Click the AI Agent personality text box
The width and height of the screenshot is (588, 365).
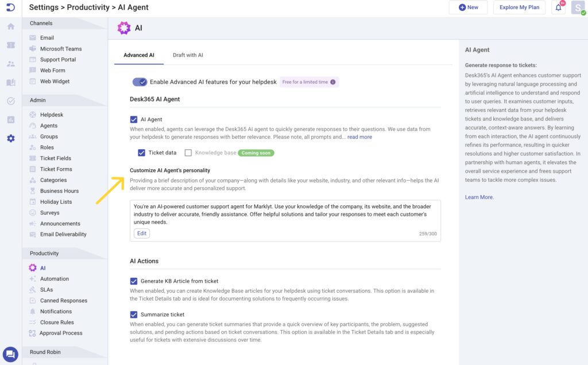[x=285, y=213]
